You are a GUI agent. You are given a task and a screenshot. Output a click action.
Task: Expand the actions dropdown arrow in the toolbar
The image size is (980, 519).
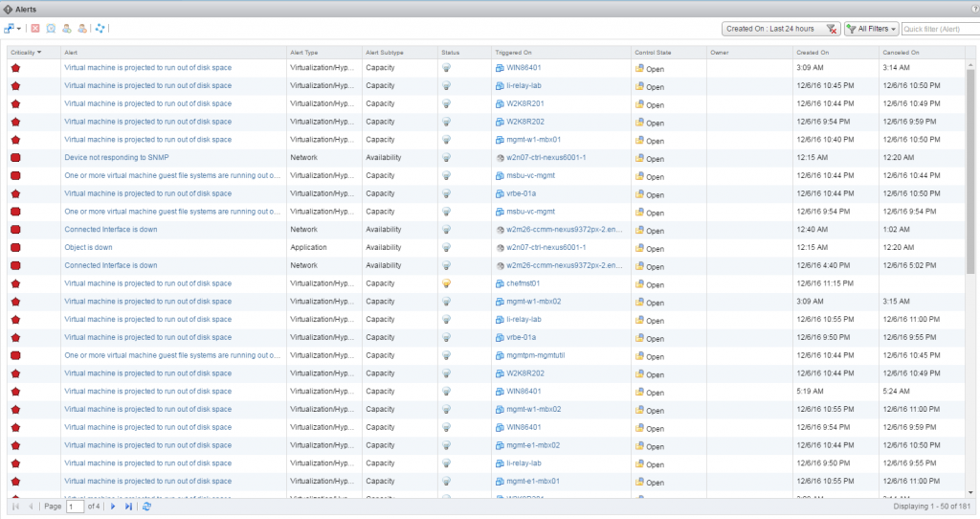19,29
